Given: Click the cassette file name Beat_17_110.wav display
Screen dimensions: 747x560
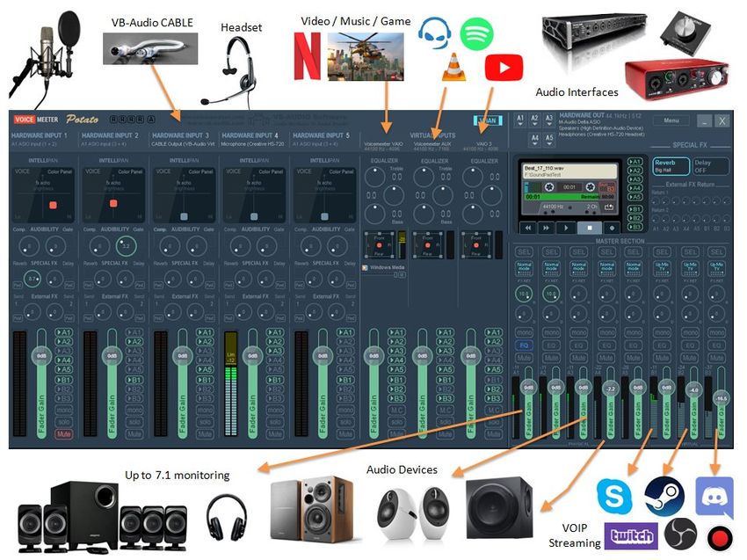Looking at the screenshot, I should [x=569, y=171].
